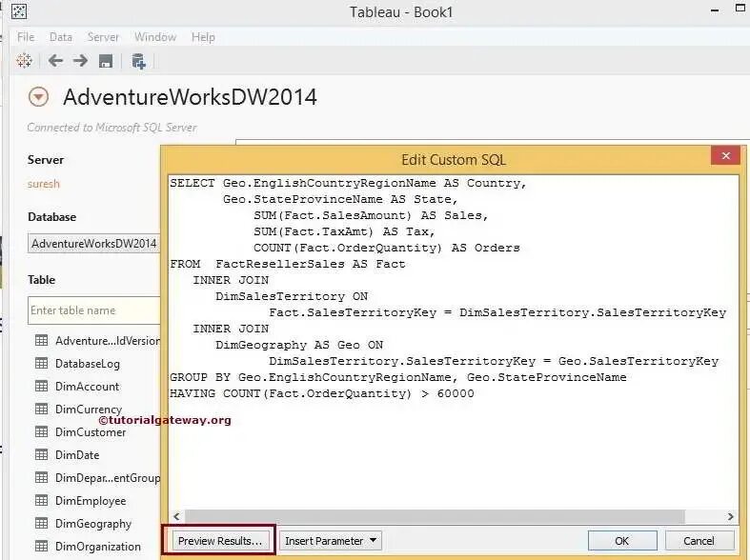Confirm custom SQL with OK button
The width and height of the screenshot is (750, 560).
(621, 541)
